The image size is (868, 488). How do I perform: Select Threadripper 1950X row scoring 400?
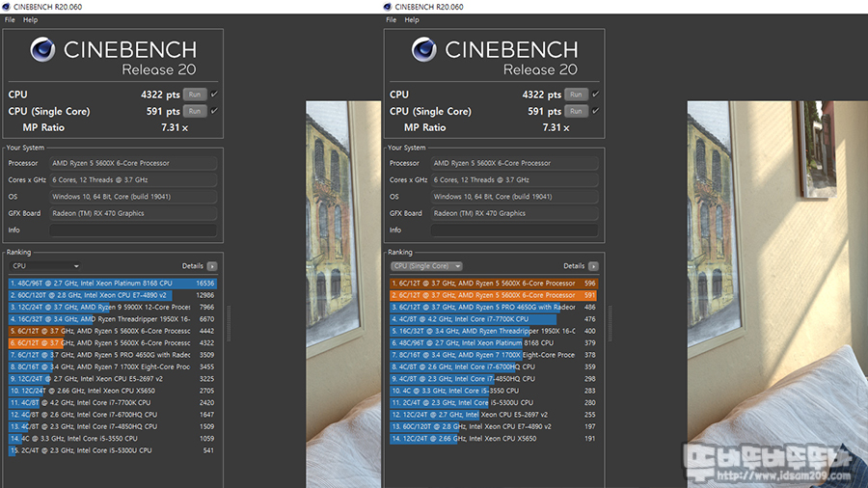tap(494, 331)
